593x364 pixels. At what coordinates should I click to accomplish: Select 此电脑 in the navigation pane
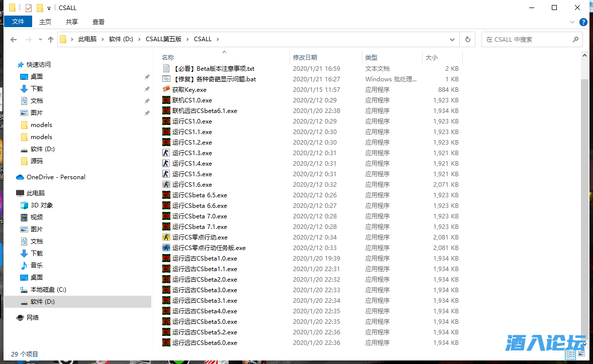tap(36, 193)
